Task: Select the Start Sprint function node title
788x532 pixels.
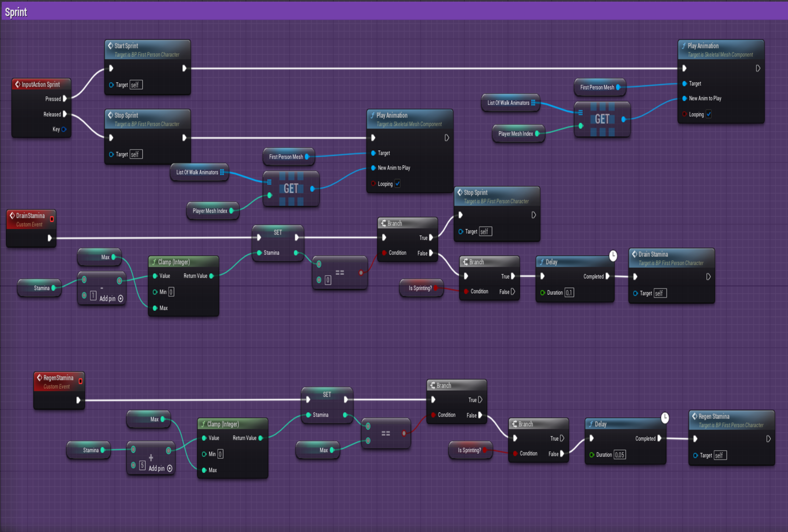Action: pyautogui.click(x=127, y=46)
